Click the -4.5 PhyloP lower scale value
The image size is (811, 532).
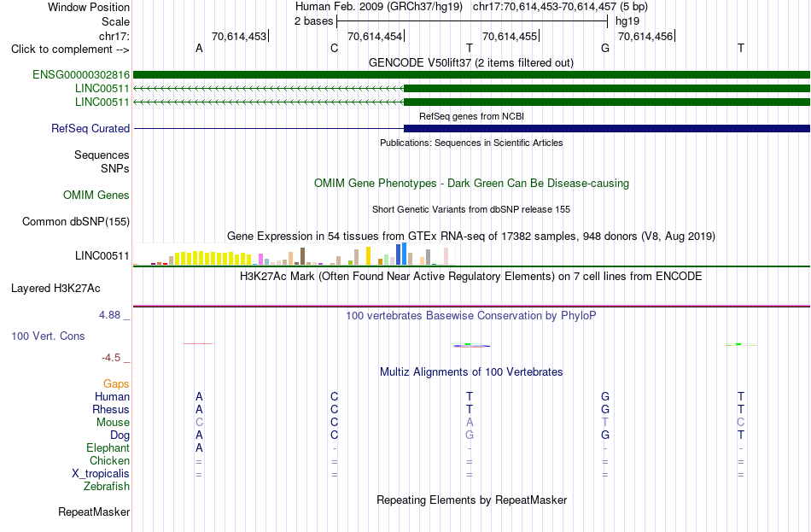coord(111,358)
